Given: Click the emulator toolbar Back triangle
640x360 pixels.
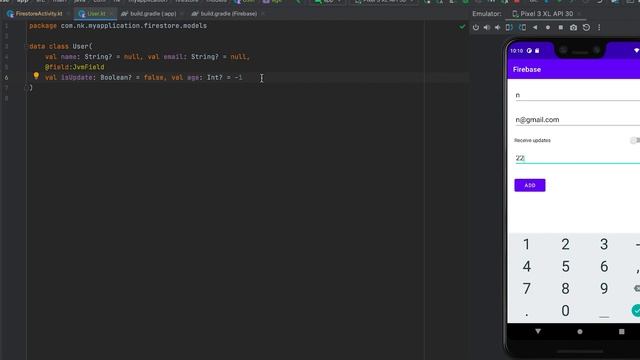Looking at the screenshot, I should point(535,27).
